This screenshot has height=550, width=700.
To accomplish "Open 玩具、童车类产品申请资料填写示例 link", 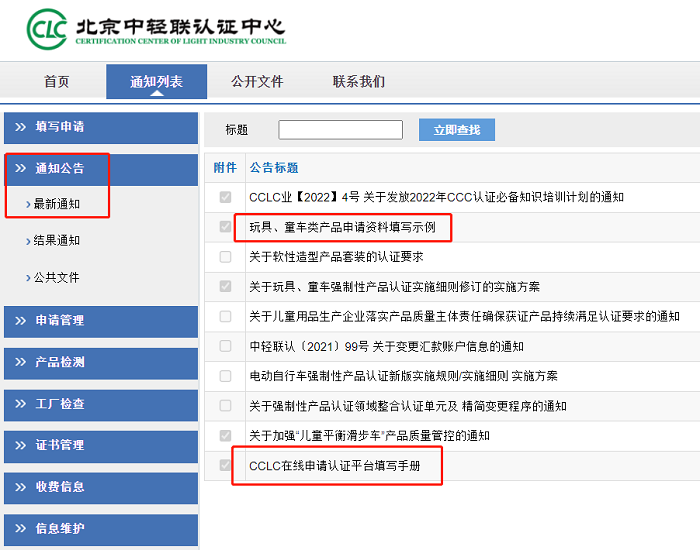I will pyautogui.click(x=342, y=227).
